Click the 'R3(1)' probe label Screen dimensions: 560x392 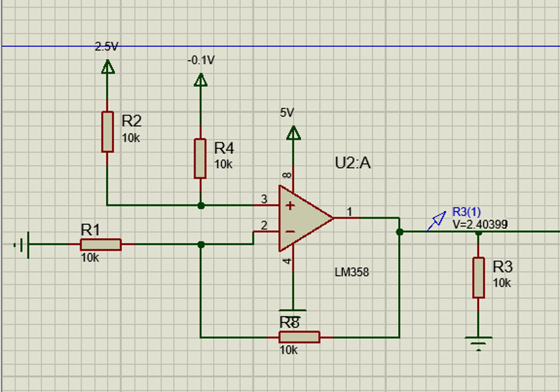[466, 212]
